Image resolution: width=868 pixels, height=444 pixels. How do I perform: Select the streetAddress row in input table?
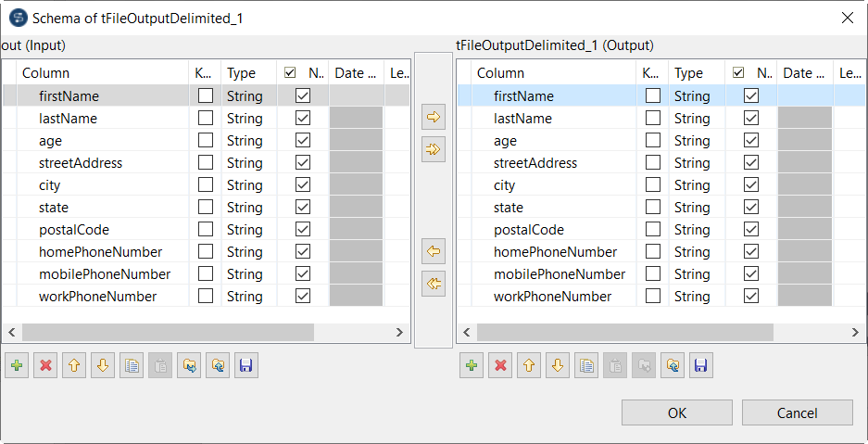click(x=81, y=163)
